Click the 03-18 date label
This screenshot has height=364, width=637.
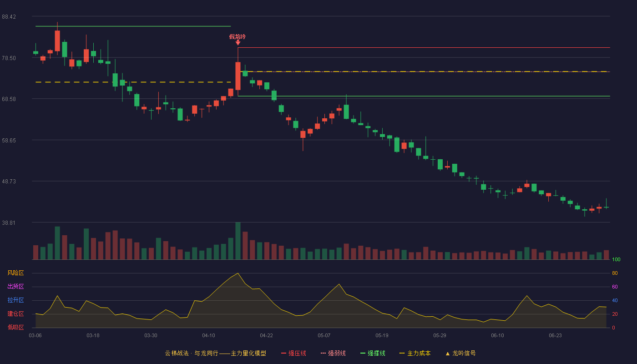(x=93, y=335)
